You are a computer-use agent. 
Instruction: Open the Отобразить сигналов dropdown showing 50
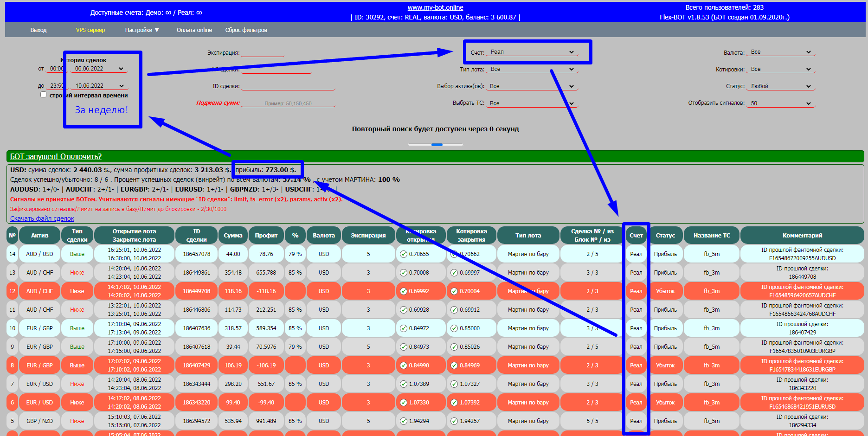pyautogui.click(x=781, y=103)
